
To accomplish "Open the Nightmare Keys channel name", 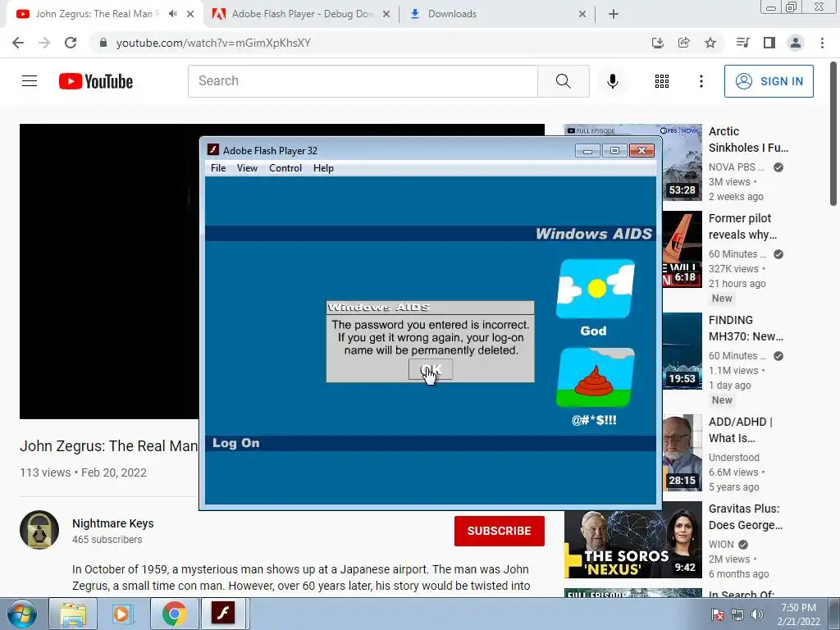I will (x=113, y=523).
